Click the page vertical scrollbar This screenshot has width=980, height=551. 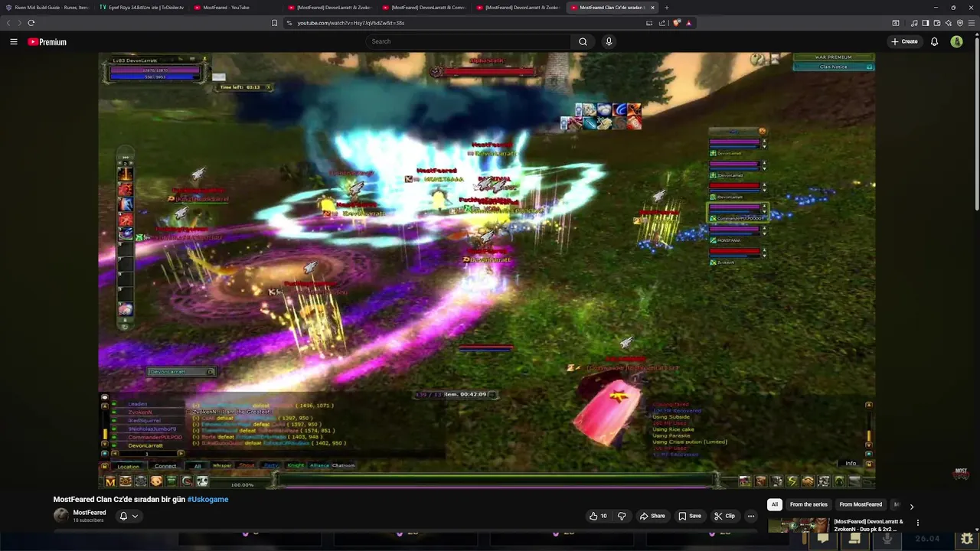(x=977, y=122)
